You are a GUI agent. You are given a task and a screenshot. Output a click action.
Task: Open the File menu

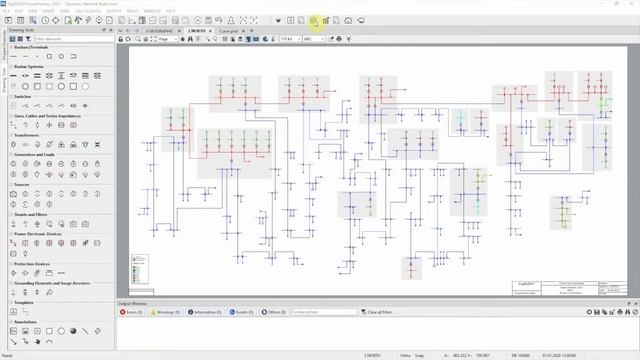pyautogui.click(x=6, y=11)
